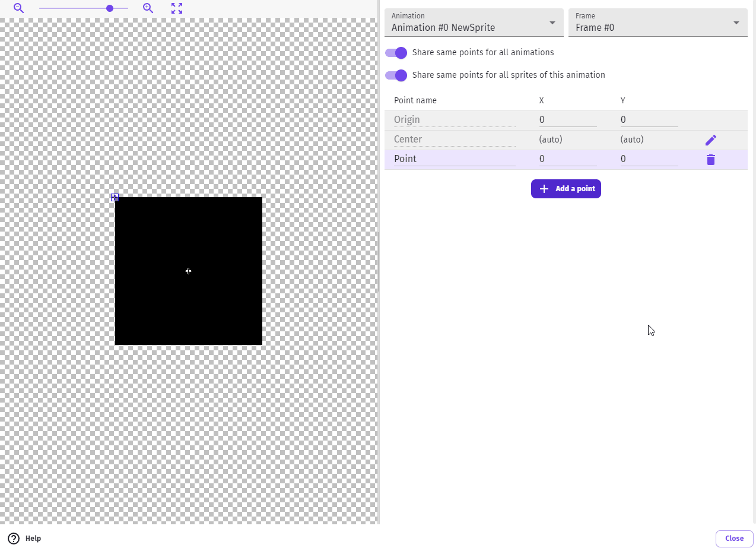756x551 pixels.
Task: Click the Center (auto) Y value
Action: pos(632,140)
